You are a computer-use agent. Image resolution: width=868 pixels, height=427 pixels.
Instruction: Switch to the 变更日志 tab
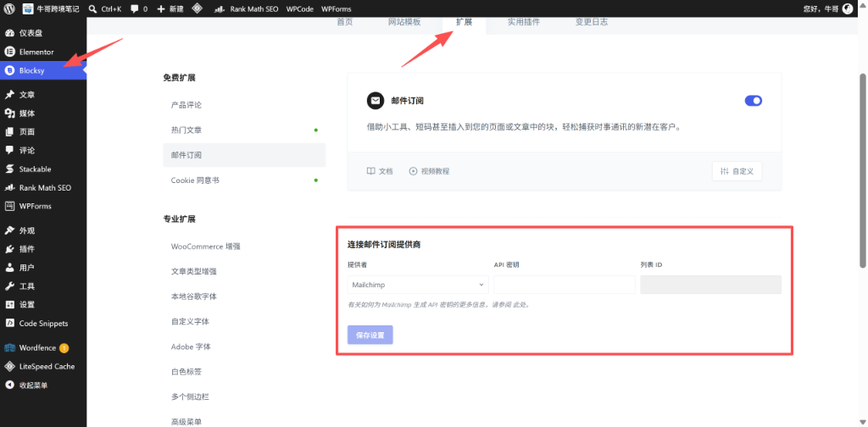coord(591,22)
